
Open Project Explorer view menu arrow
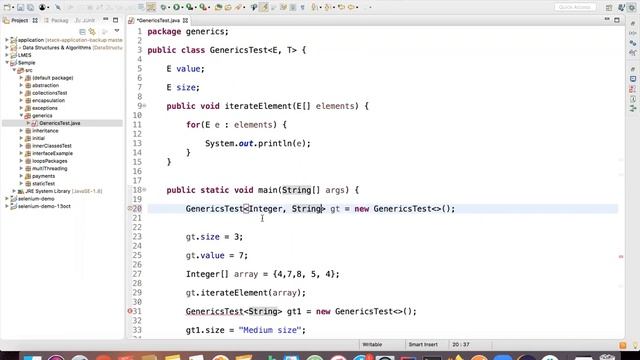coord(117,31)
